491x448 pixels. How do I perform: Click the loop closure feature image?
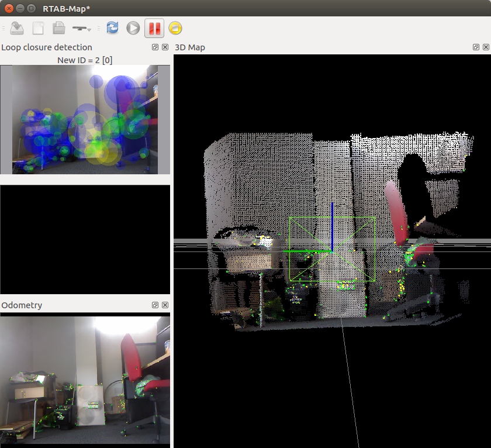click(x=85, y=119)
